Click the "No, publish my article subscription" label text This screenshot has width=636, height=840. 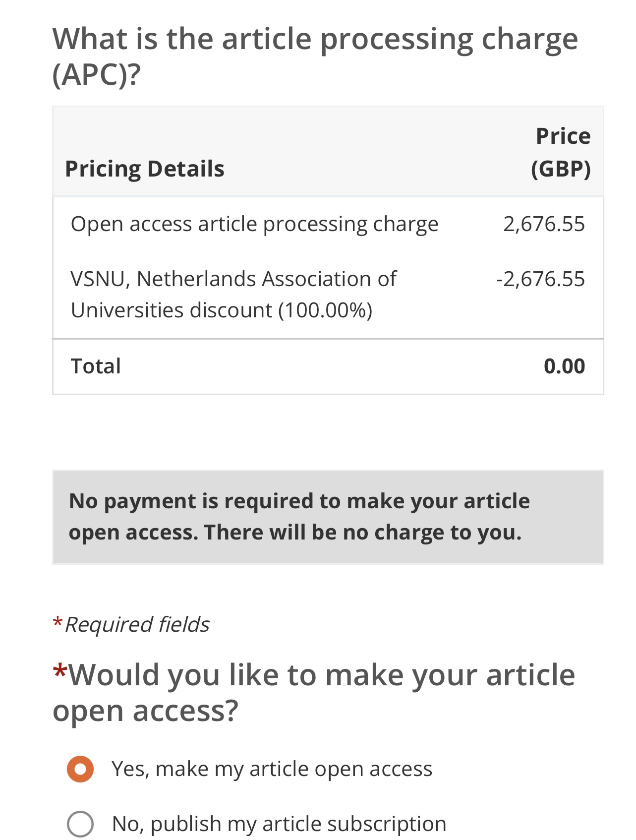279,824
